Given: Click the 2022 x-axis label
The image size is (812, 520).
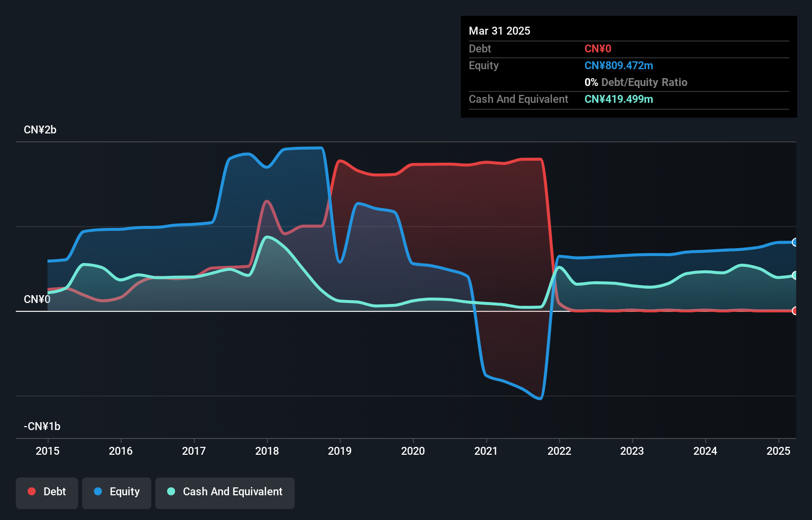Looking at the screenshot, I should [559, 451].
